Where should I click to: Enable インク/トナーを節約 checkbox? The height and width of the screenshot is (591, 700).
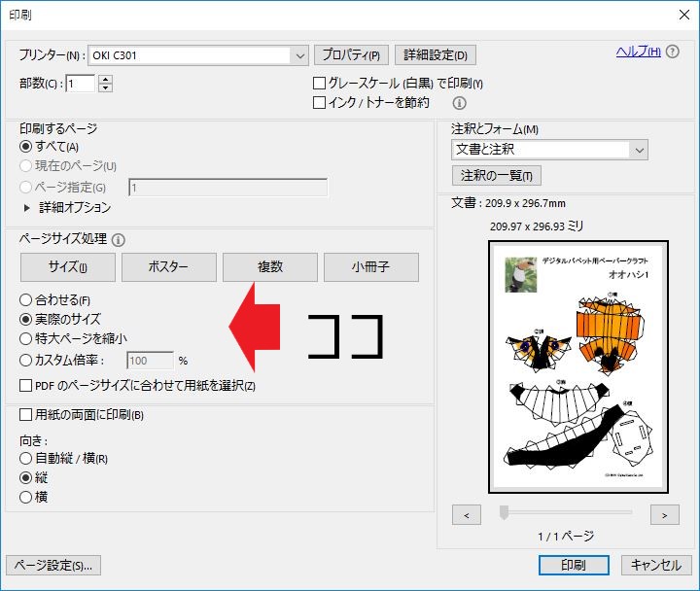pyautogui.click(x=319, y=103)
